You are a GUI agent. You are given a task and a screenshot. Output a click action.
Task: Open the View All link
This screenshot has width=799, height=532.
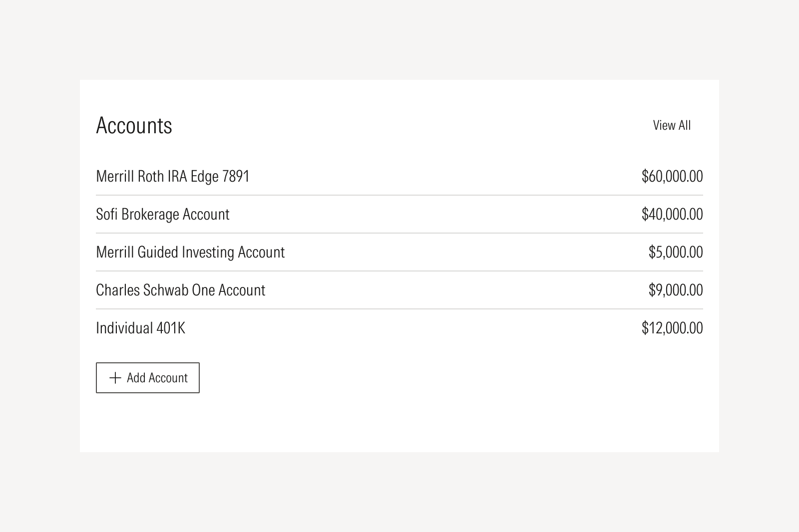(672, 125)
